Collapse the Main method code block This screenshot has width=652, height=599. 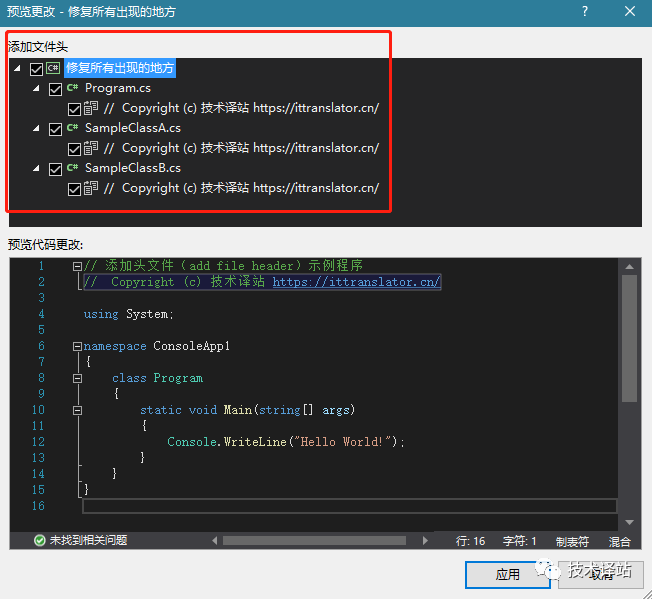point(77,410)
